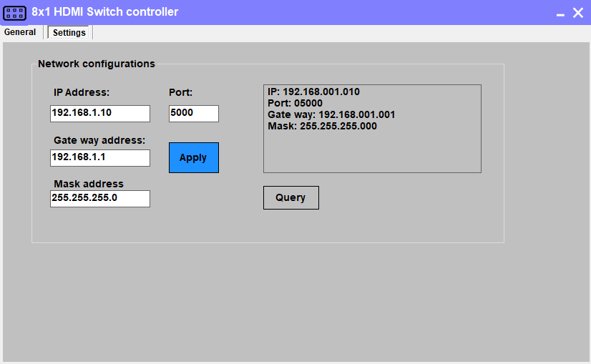The width and height of the screenshot is (591, 364).
Task: Click the IP line in query results
Action: (313, 92)
